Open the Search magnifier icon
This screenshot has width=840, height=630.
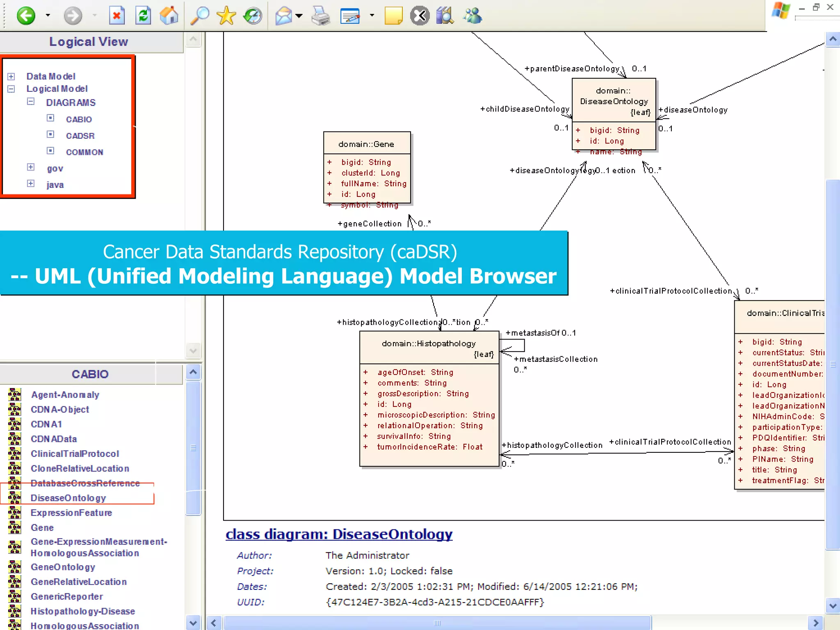[200, 16]
